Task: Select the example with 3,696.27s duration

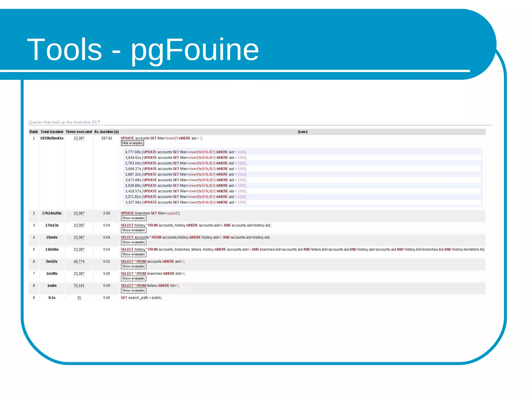Action: pos(186,169)
